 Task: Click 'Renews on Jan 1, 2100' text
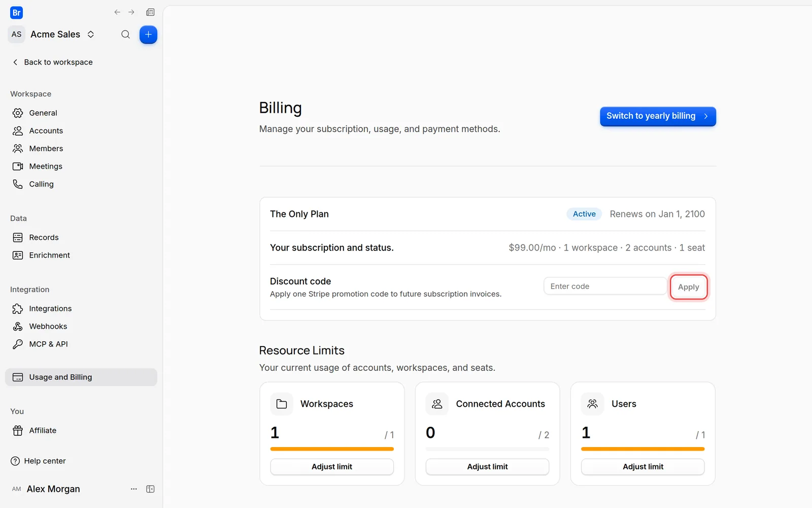657,214
